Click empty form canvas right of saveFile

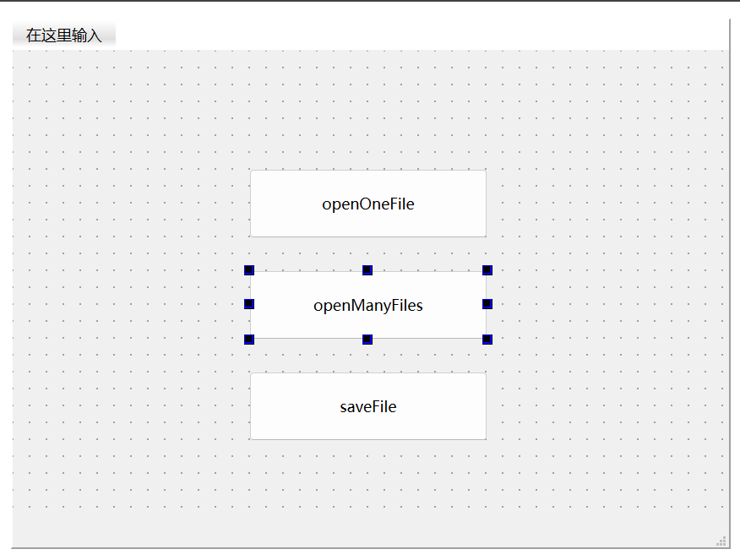point(608,406)
